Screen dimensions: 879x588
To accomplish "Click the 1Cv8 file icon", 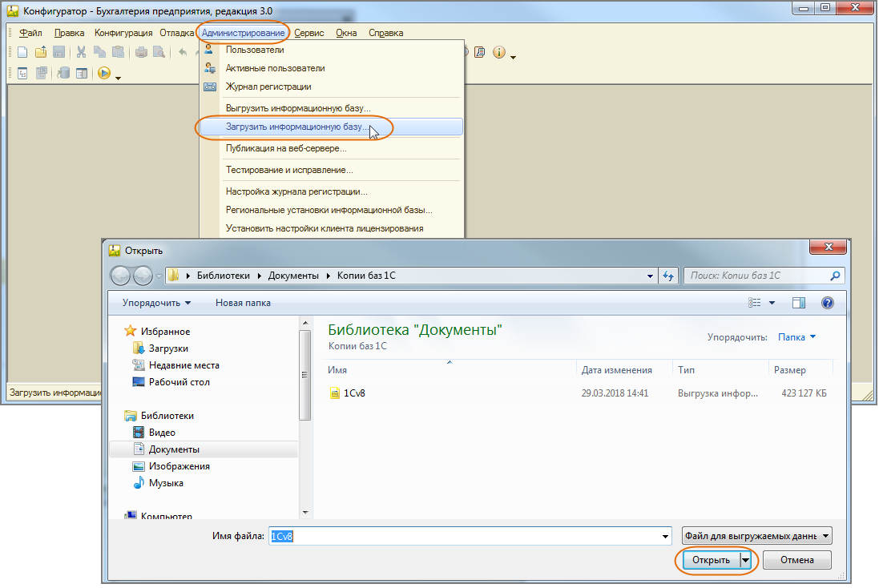I will [335, 393].
